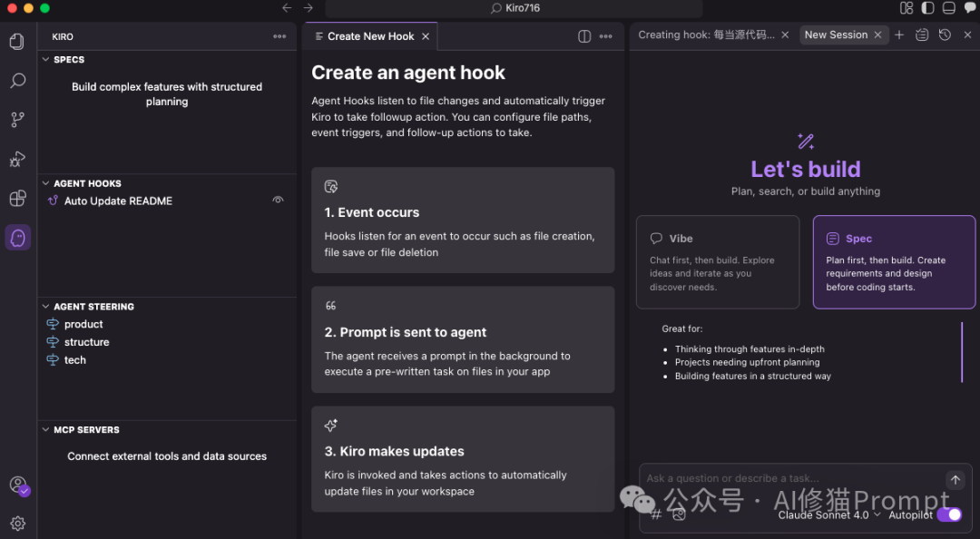Select the Kiro ghost icon in activity bar

tap(17, 238)
